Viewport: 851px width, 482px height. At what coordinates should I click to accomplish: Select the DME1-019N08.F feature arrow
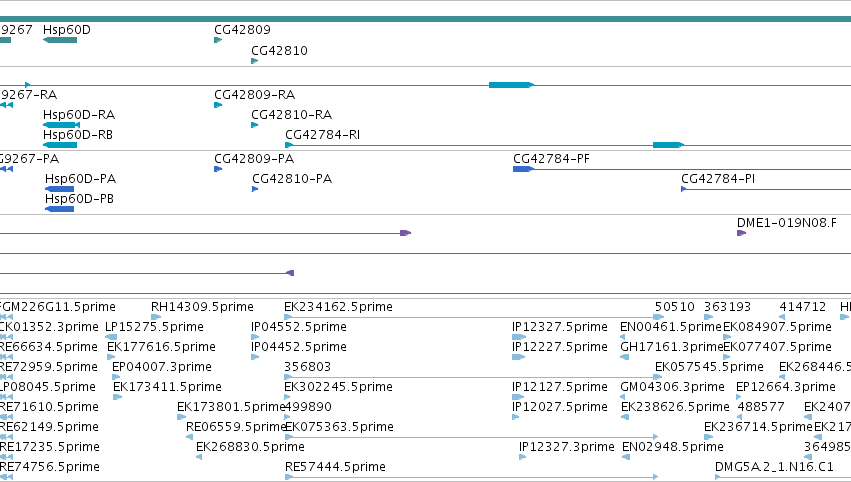pos(741,233)
